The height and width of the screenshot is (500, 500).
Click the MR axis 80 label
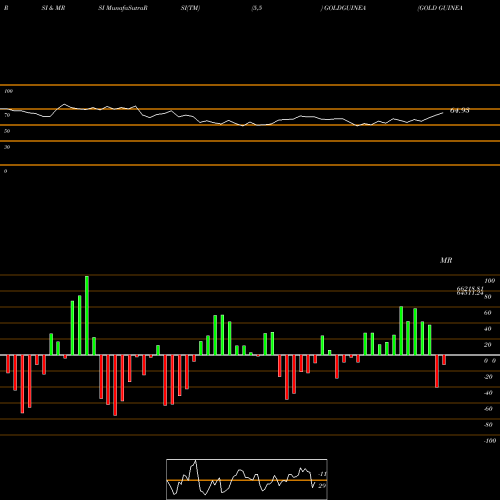click(488, 297)
